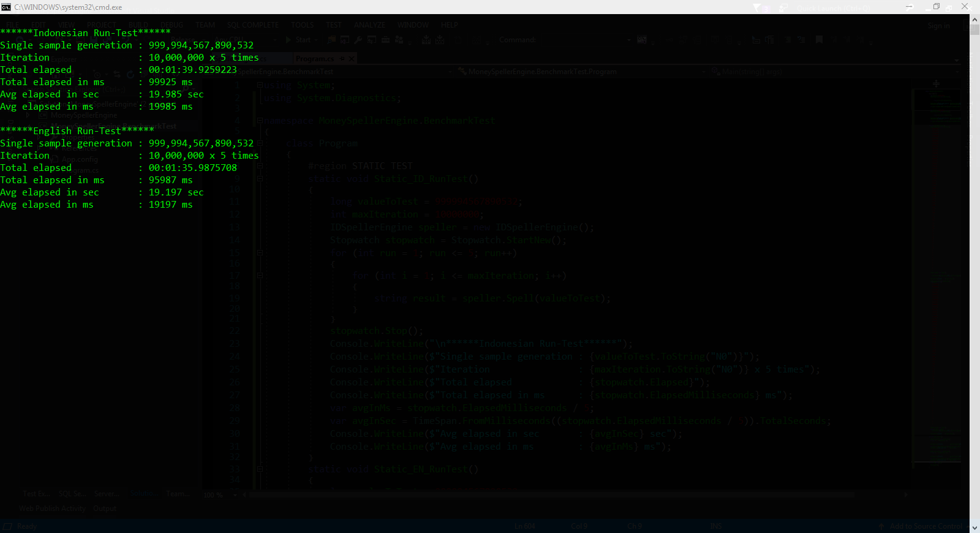
Task: Open the notifications flag icon
Action: click(x=757, y=7)
